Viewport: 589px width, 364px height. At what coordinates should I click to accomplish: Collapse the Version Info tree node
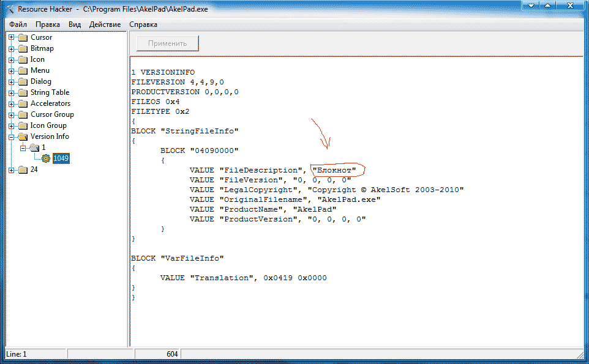coord(11,136)
